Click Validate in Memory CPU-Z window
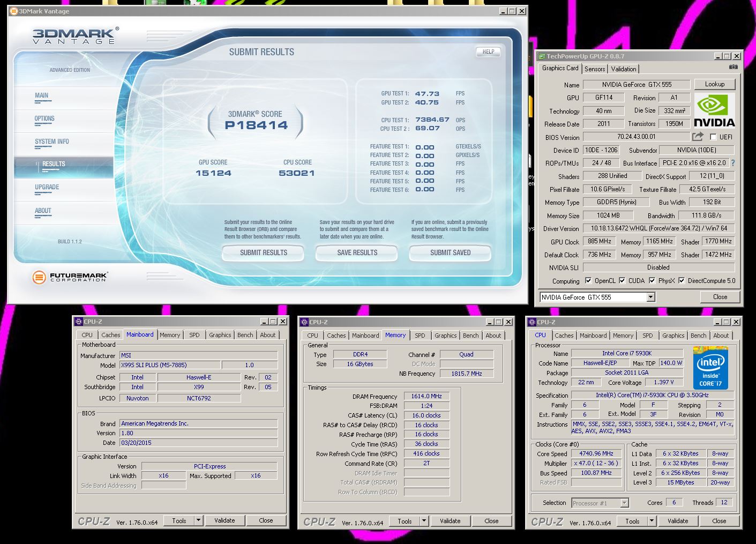 point(450,520)
